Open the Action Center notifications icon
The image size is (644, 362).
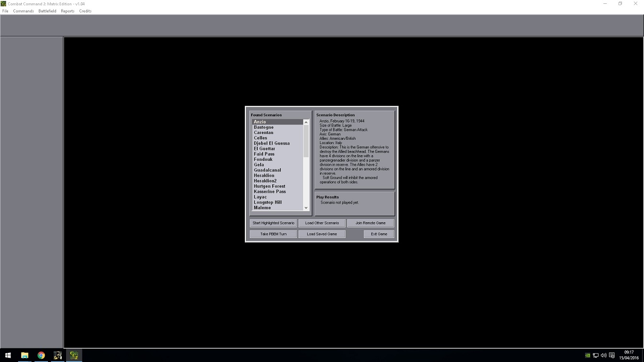[611, 355]
